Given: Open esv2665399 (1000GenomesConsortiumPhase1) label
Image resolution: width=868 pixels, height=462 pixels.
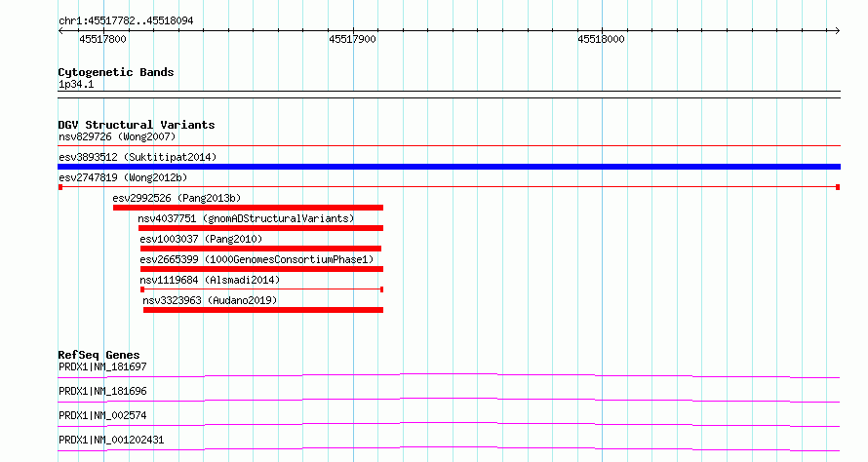Looking at the screenshot, I should tap(256, 259).
